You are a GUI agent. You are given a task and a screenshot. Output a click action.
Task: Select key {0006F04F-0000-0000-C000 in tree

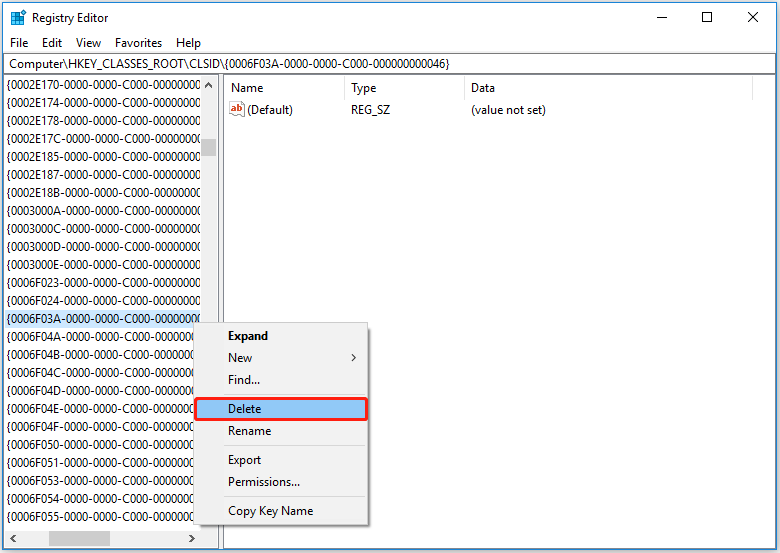[x=99, y=427]
